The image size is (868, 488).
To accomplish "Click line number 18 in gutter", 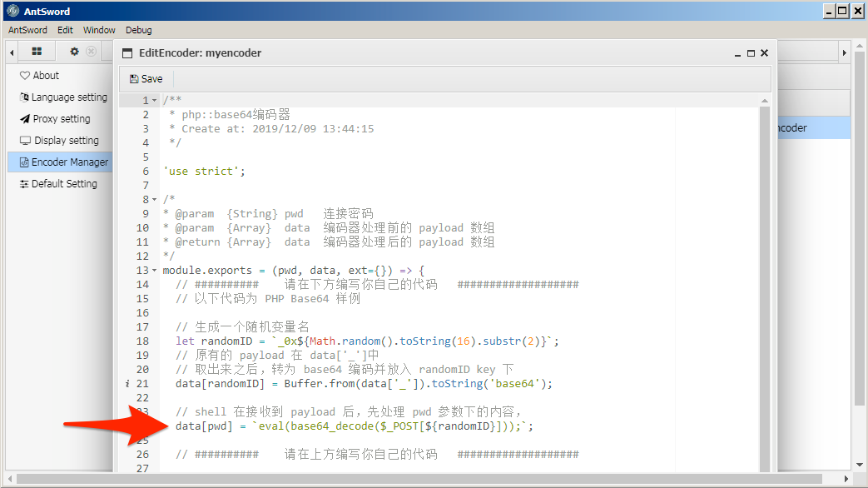I will tap(142, 341).
